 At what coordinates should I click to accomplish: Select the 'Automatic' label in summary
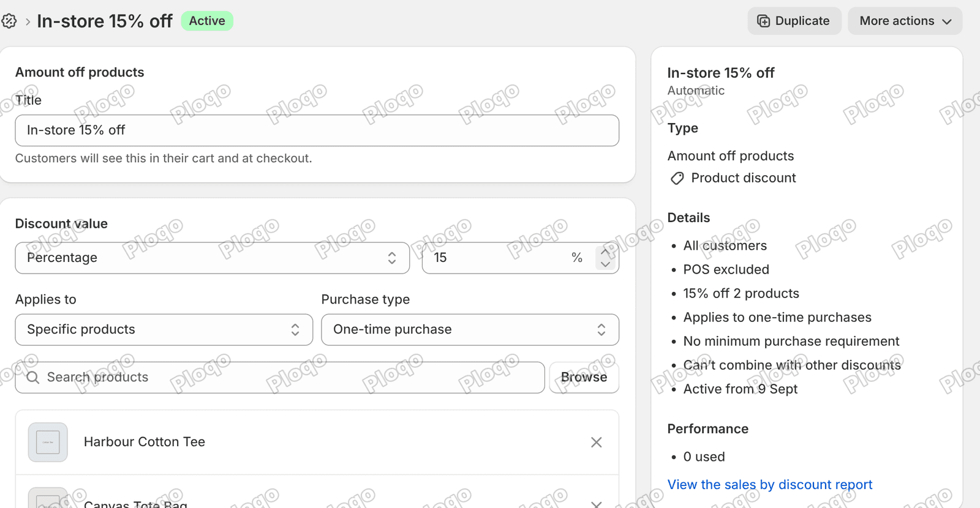[696, 91]
